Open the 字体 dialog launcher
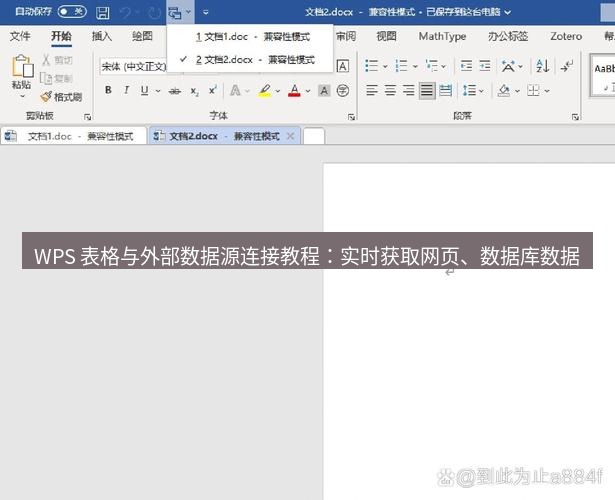615x500 pixels. click(351, 117)
